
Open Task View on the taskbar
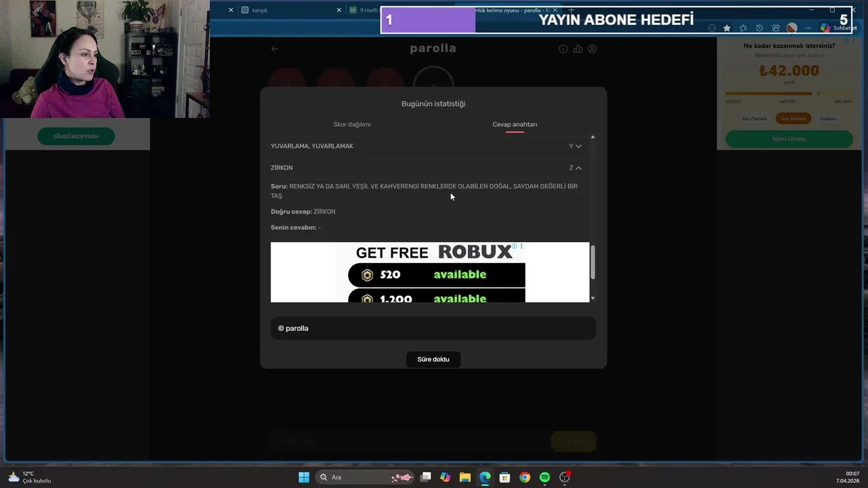pos(425,477)
